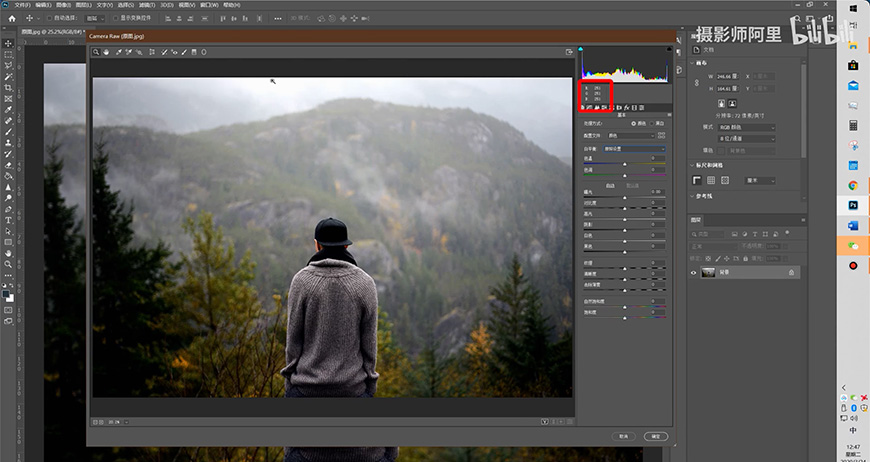Open the ruler units dropdown
This screenshot has height=462, width=870.
(x=760, y=180)
